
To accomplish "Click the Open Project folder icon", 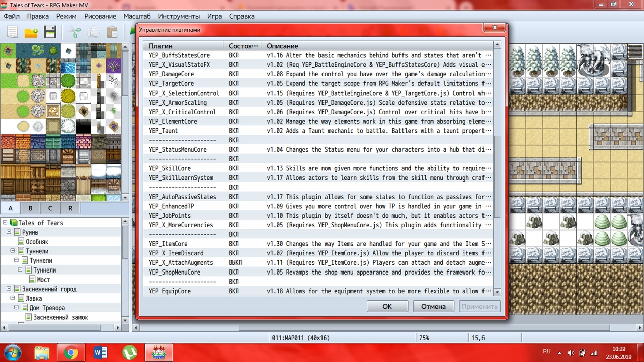I will click(31, 32).
